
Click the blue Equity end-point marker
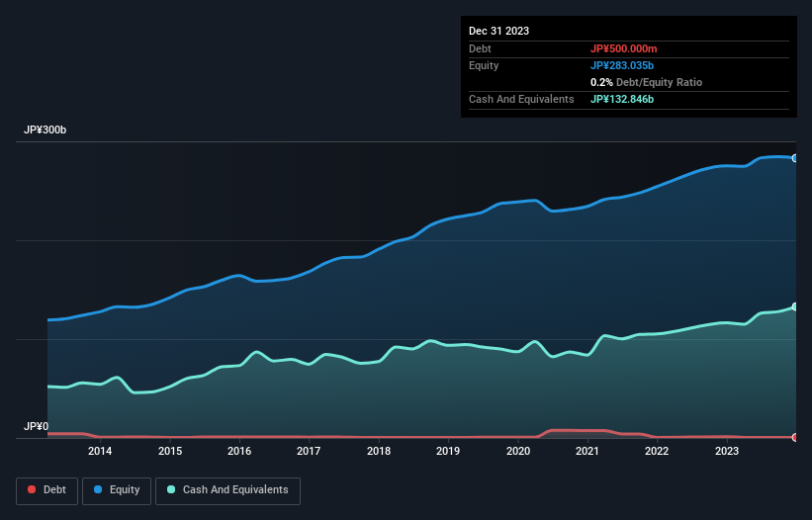tap(794, 158)
